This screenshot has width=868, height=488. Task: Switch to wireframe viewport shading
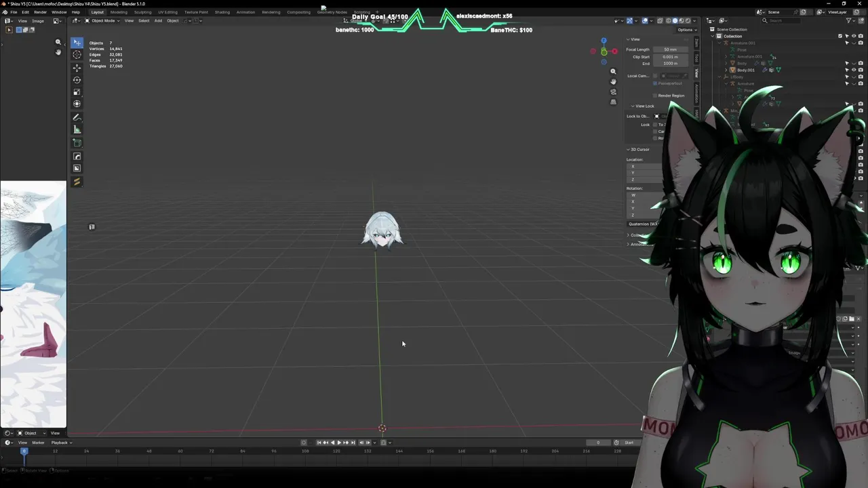click(x=668, y=20)
